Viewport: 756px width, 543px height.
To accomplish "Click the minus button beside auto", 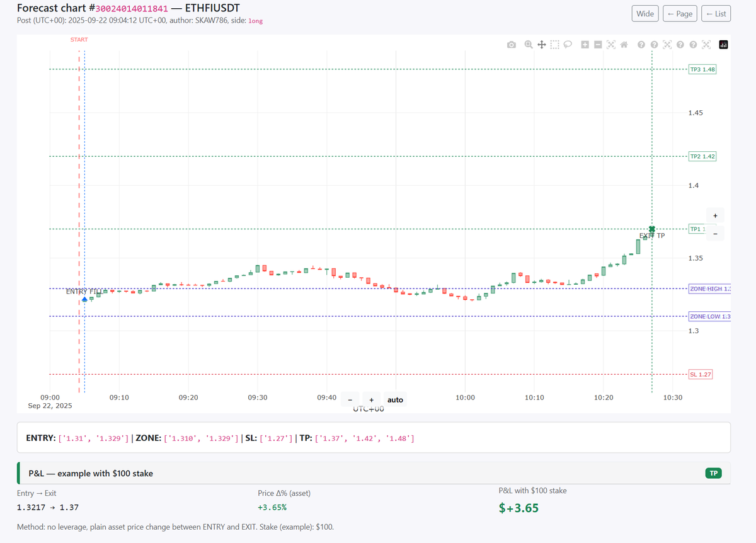I will click(x=351, y=400).
